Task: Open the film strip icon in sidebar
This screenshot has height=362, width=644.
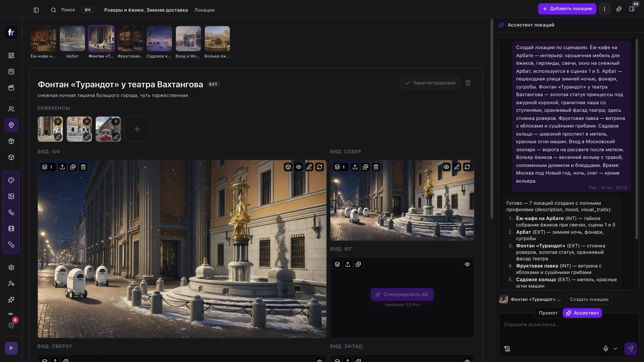Action: (11, 229)
